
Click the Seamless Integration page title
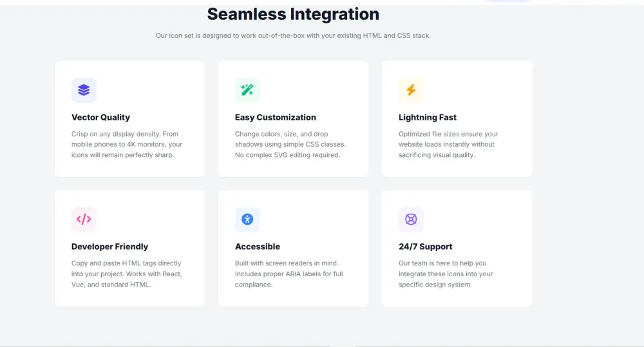(x=293, y=14)
